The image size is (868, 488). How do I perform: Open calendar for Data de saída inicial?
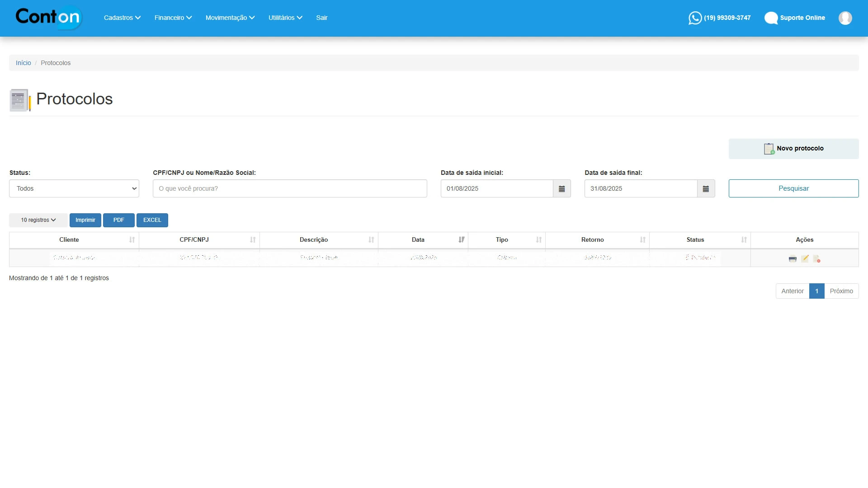point(561,189)
